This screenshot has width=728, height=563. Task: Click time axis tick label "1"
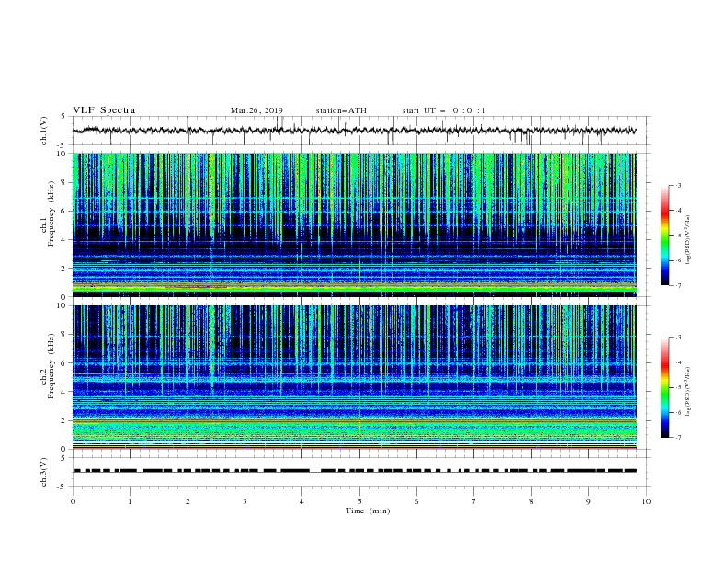(x=130, y=501)
